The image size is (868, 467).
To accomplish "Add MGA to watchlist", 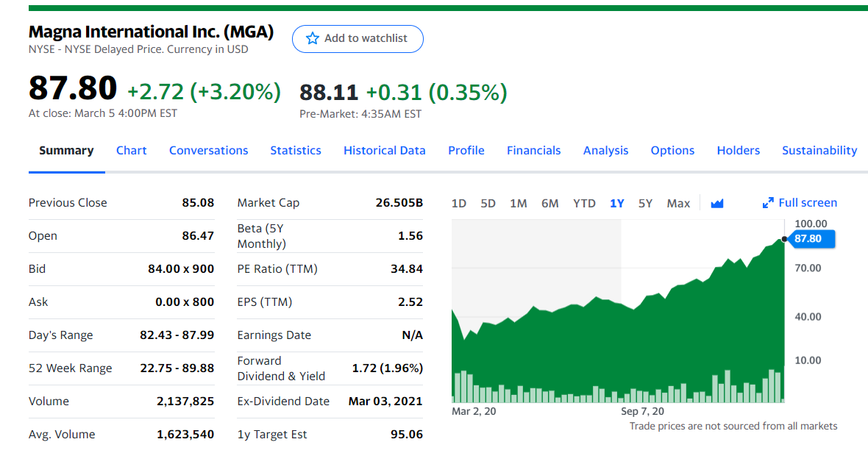I will (357, 39).
